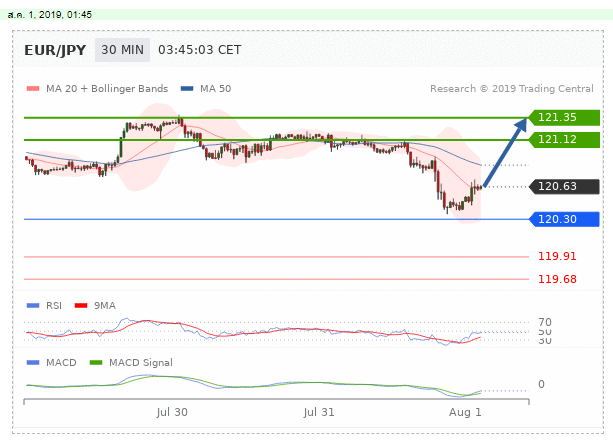Click the Jul 31 date label

pos(319,412)
